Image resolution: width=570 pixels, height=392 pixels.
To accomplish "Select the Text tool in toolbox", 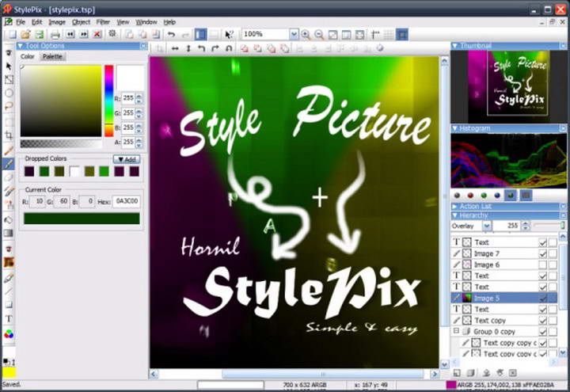I will click(9, 319).
